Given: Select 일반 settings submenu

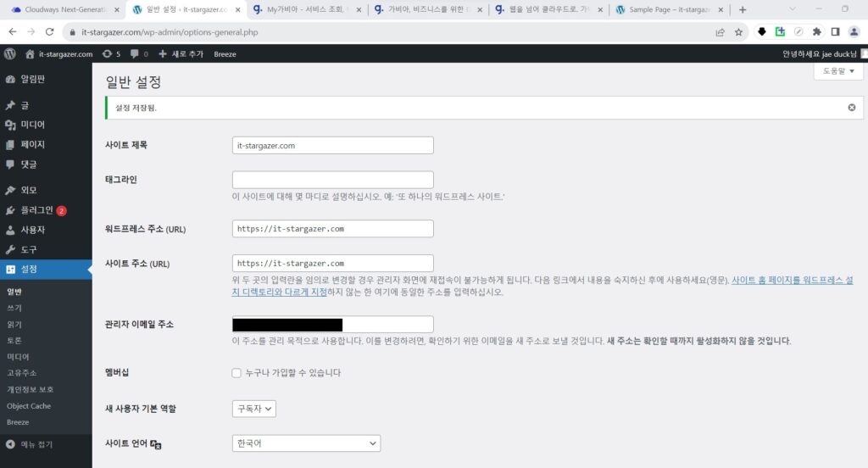Looking at the screenshot, I should pyautogui.click(x=14, y=292).
